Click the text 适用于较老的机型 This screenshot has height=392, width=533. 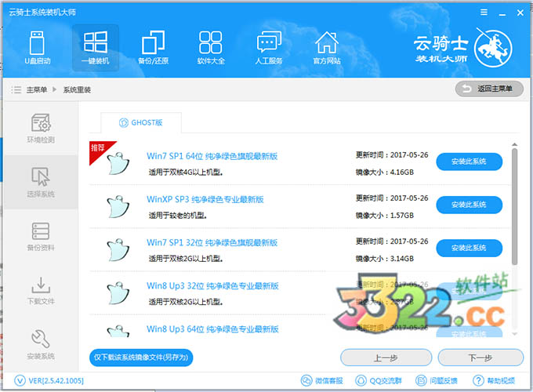coord(177,216)
